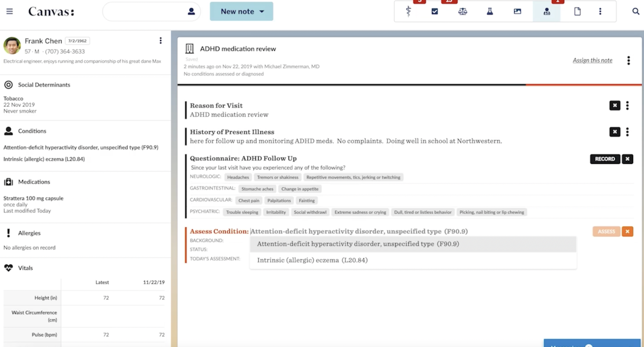Click the note building icon
Viewport: 644px width, 347px height.
click(x=189, y=48)
